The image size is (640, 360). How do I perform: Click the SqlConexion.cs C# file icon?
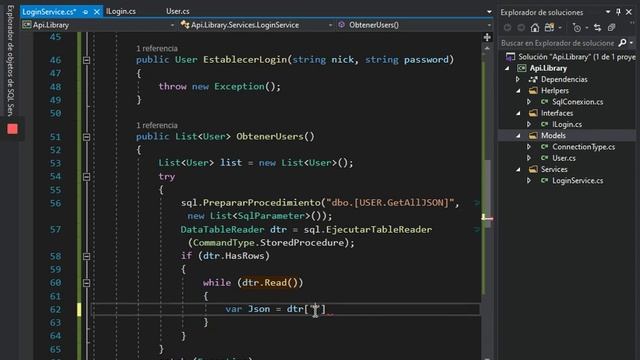click(x=544, y=102)
